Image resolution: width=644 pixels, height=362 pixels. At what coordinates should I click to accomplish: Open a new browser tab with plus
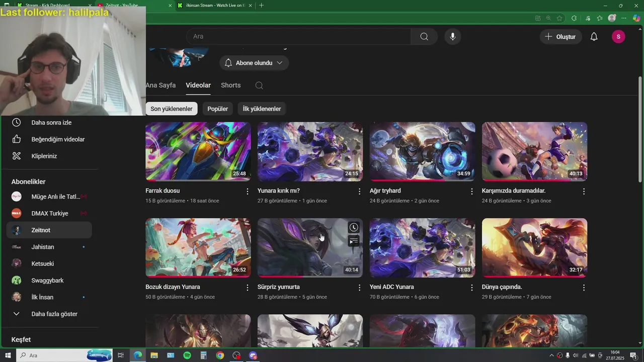[x=261, y=5]
